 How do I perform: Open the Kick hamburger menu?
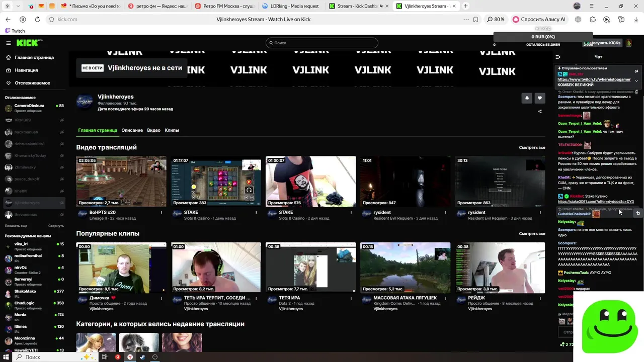[x=8, y=43]
